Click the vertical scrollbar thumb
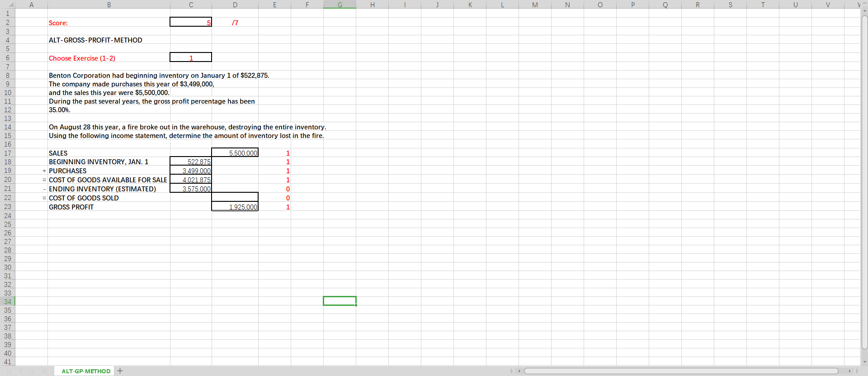Image resolution: width=868 pixels, height=376 pixels. 864,182
